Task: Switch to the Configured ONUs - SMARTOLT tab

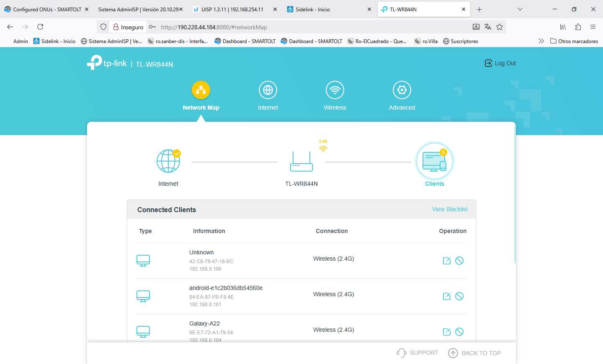Action: coord(47,9)
